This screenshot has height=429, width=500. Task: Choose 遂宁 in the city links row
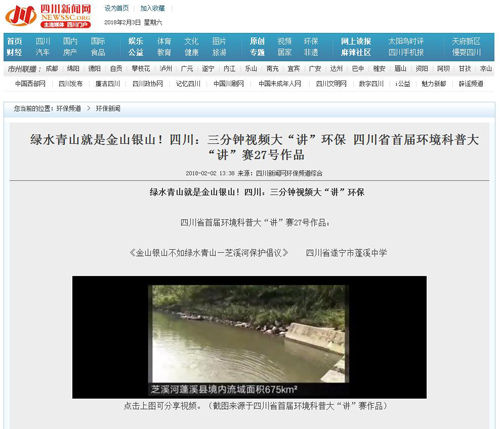pyautogui.click(x=208, y=69)
